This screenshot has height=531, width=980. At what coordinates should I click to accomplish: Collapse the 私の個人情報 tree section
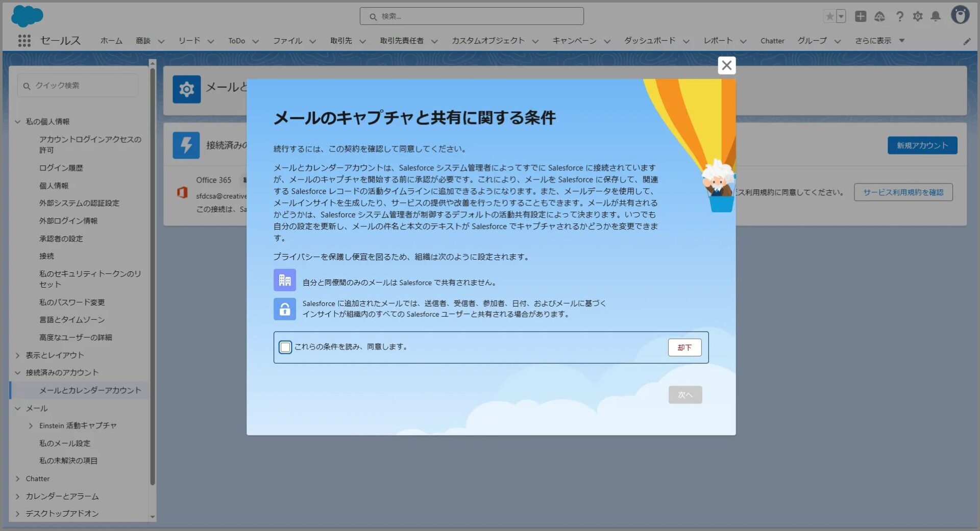(x=17, y=121)
